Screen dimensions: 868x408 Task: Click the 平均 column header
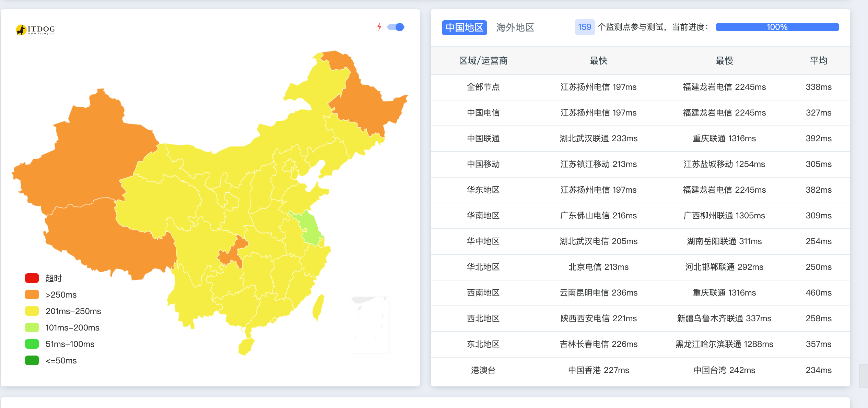click(818, 61)
